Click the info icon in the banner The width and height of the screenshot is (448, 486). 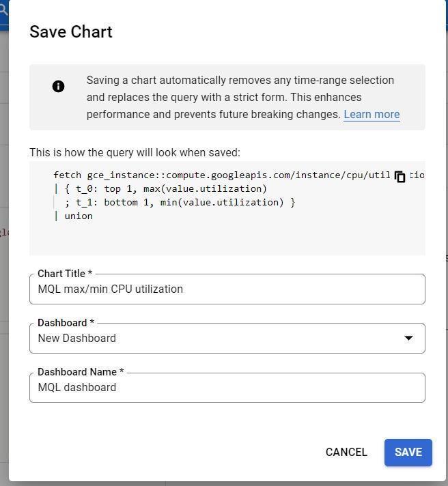pos(58,86)
